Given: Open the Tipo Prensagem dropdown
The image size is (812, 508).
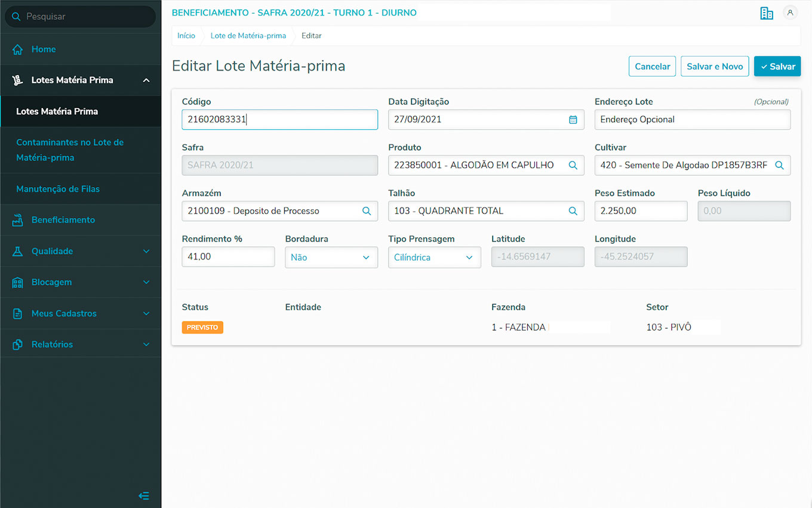Looking at the screenshot, I should (434, 258).
